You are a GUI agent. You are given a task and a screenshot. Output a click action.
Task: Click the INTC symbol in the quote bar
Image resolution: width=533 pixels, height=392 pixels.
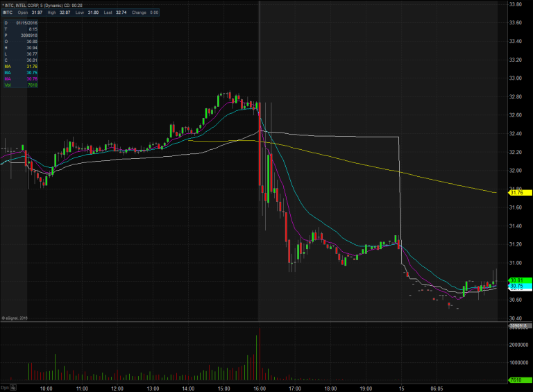(8, 12)
